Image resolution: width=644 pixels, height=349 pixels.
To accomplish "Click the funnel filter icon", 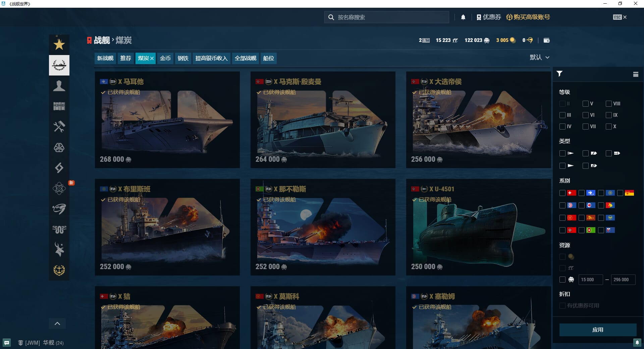I will pos(559,74).
